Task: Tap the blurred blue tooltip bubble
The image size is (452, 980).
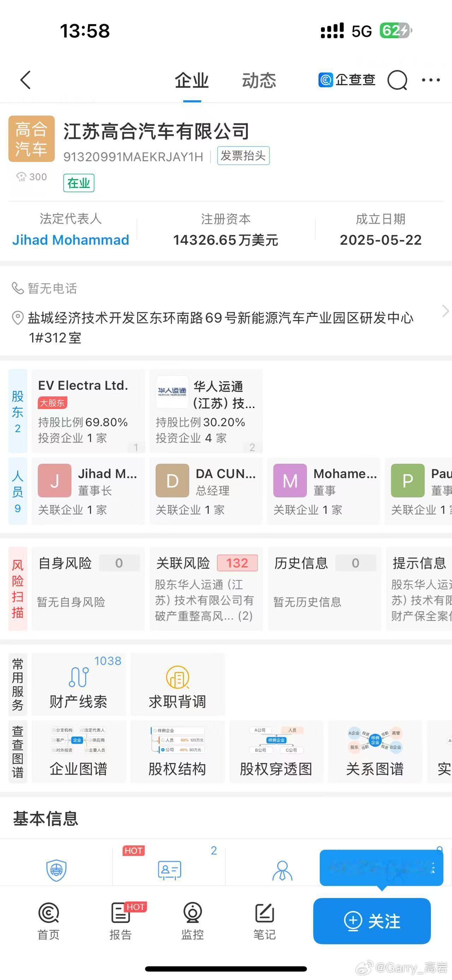Action: tap(381, 867)
